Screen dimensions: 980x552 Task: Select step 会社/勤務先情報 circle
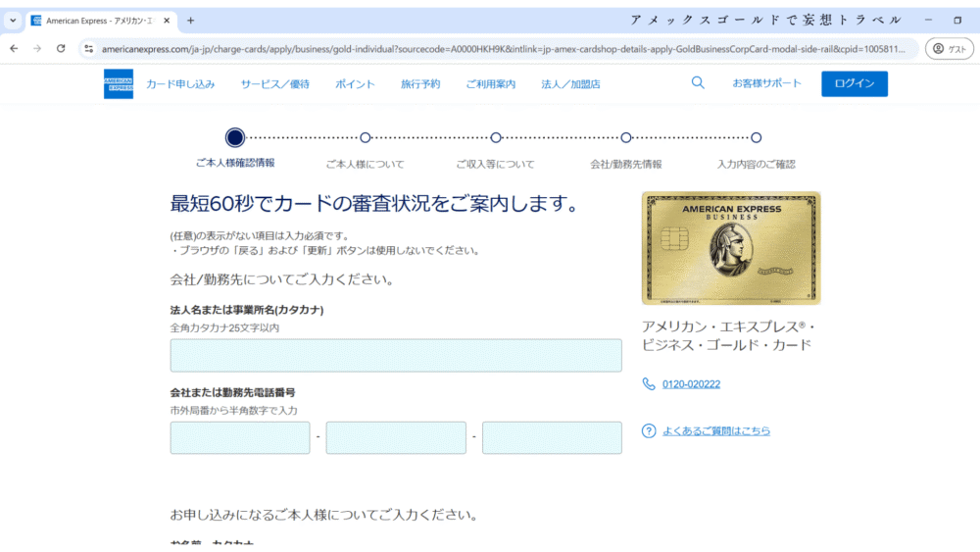(626, 137)
